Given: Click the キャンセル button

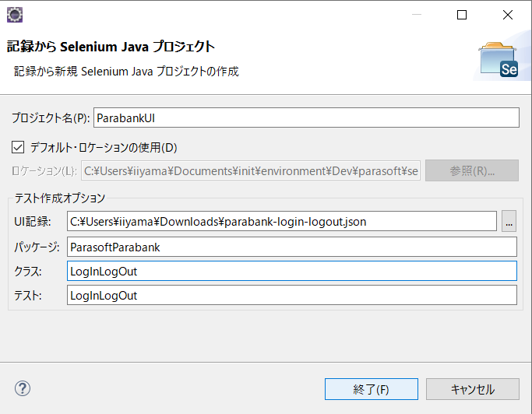Looking at the screenshot, I should tap(473, 389).
